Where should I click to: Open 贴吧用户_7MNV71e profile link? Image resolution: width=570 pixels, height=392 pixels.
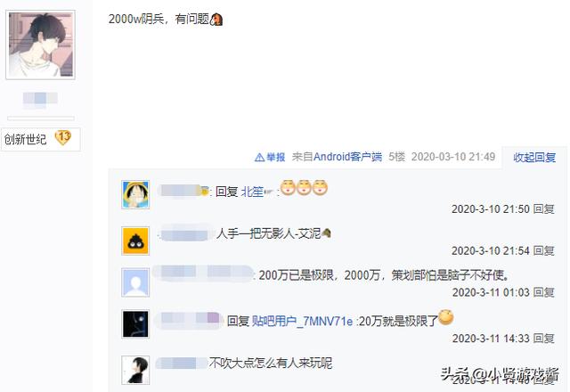pyautogui.click(x=302, y=321)
